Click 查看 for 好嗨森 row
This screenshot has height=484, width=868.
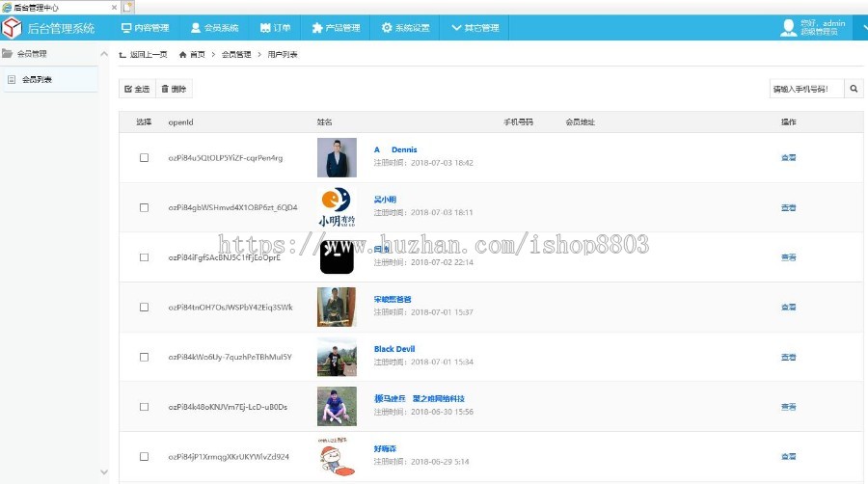(788, 456)
